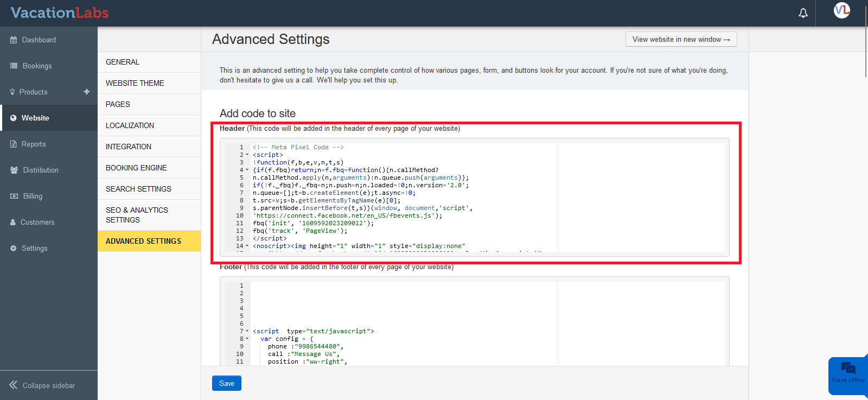Open the live chat offline widget
The image size is (868, 400).
pyautogui.click(x=847, y=372)
